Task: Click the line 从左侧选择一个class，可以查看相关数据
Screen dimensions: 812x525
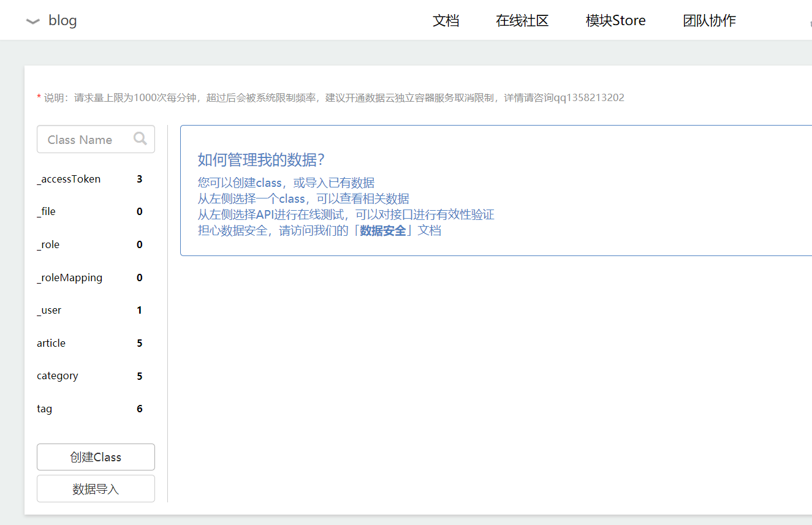Action: pos(303,198)
